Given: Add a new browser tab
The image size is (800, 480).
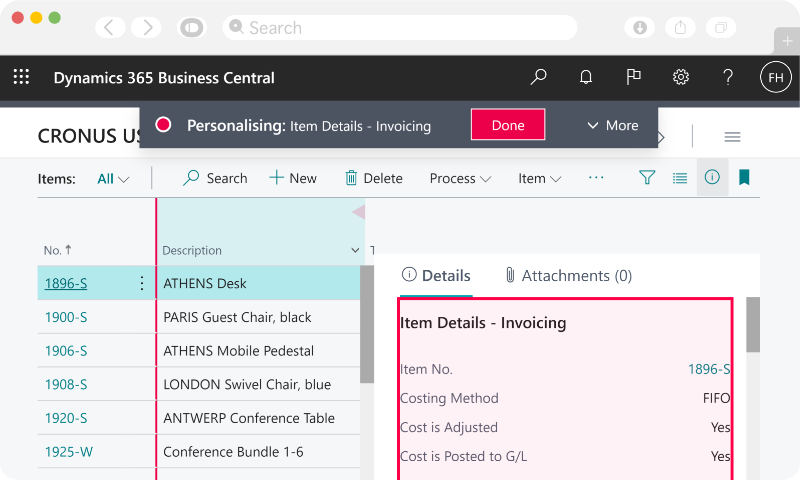Looking at the screenshot, I should (787, 41).
